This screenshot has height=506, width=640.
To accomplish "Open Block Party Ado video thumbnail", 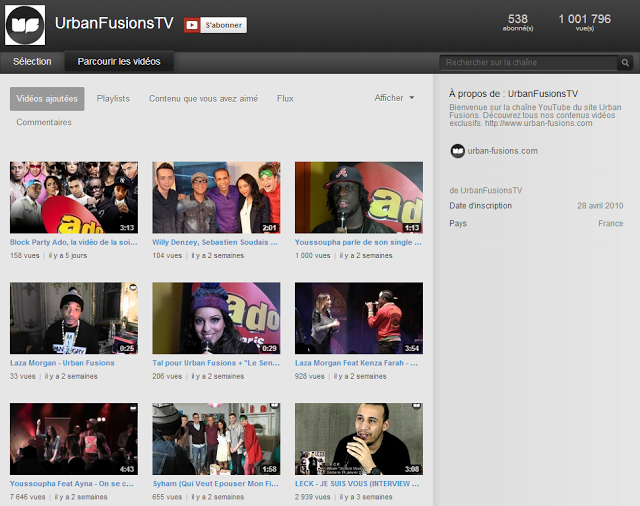I will pyautogui.click(x=74, y=198).
